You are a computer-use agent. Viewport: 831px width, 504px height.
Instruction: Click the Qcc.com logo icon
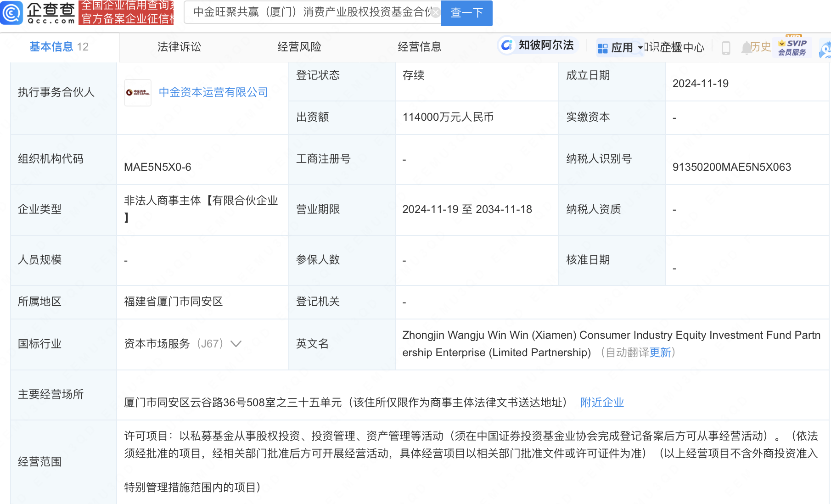pyautogui.click(x=12, y=12)
